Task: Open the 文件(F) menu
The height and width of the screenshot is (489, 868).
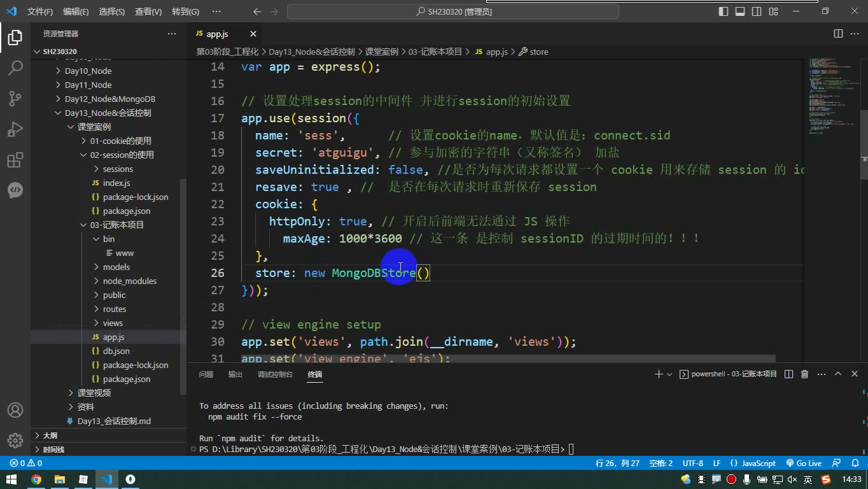Action: pyautogui.click(x=40, y=11)
